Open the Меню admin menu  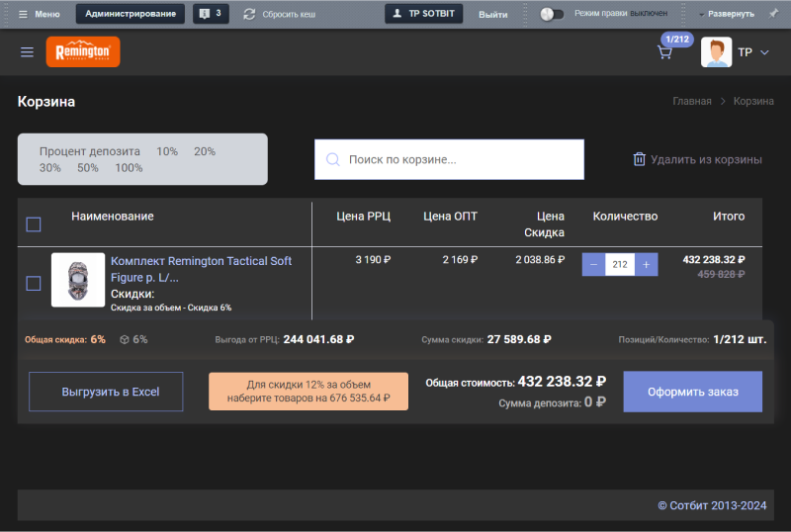(x=40, y=14)
